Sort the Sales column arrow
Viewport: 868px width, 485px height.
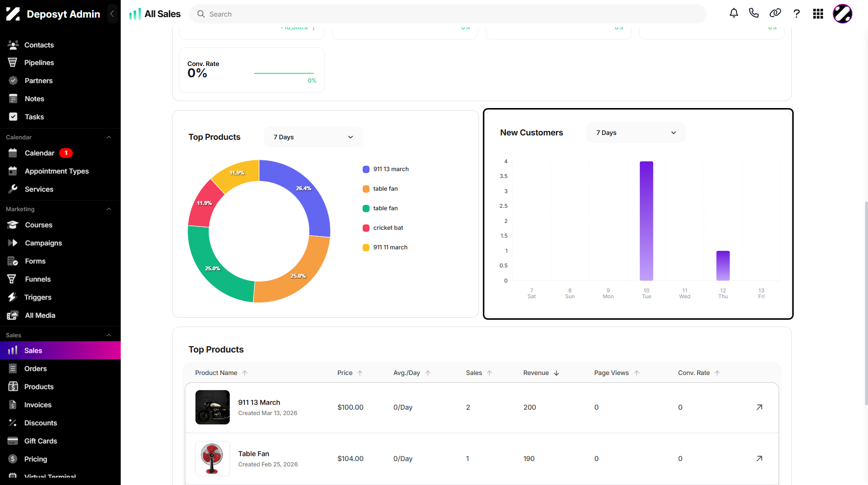coord(490,373)
